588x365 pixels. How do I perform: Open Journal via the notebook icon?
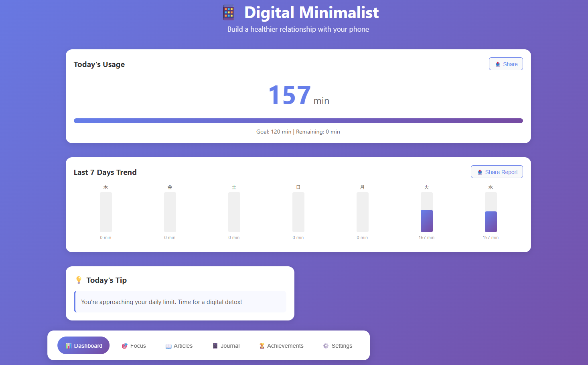[215, 345]
